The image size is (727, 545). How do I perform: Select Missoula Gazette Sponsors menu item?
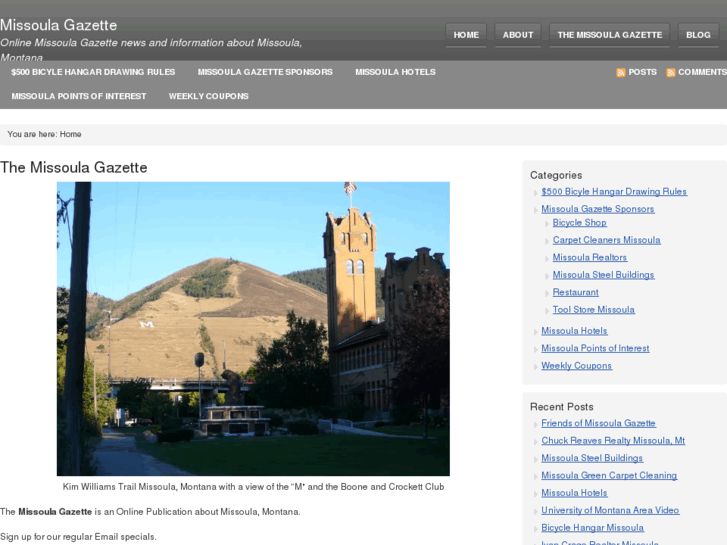[265, 72]
